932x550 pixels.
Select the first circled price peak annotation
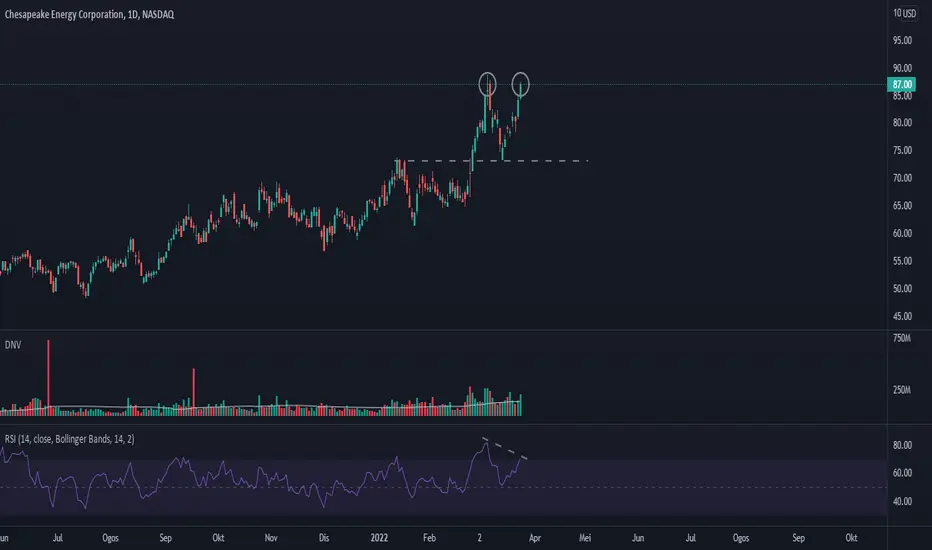[x=487, y=84]
